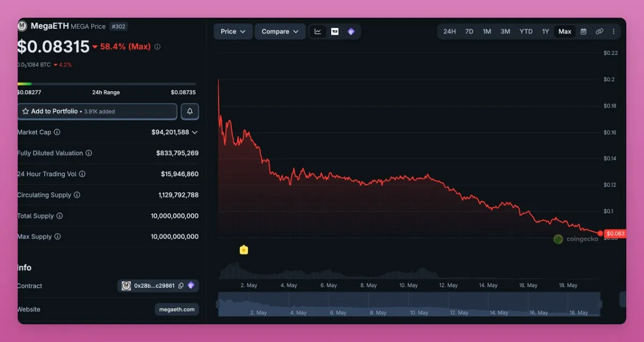The height and width of the screenshot is (342, 644).
Task: Open the calendar date range picker
Action: pyautogui.click(x=583, y=32)
